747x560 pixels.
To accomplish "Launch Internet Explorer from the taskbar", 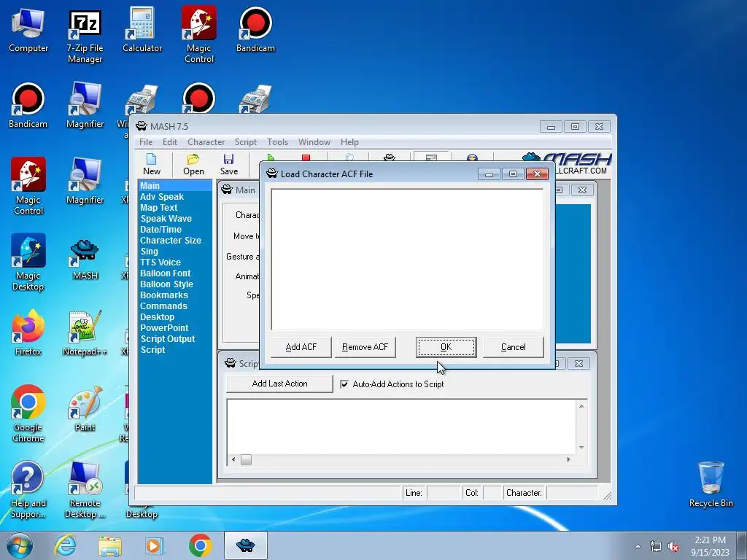I will coord(64,545).
